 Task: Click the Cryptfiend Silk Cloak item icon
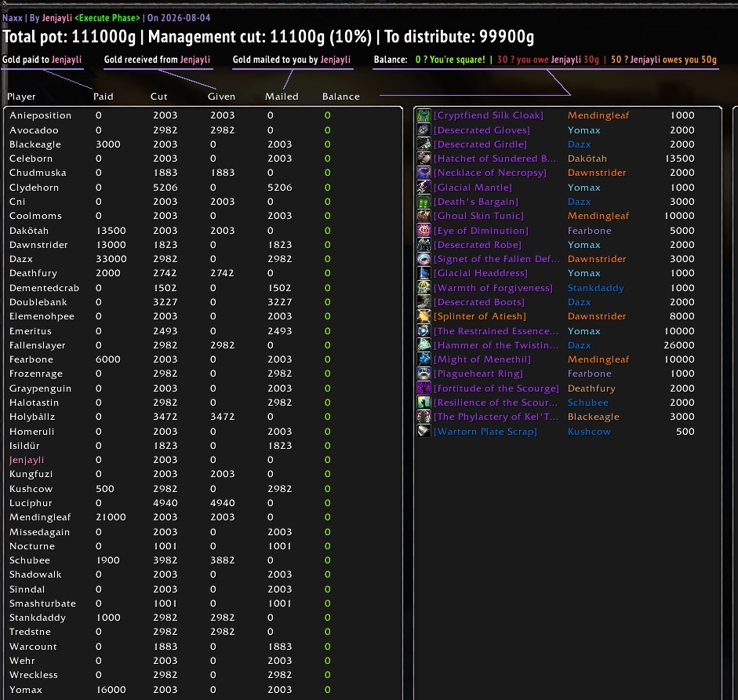424,115
